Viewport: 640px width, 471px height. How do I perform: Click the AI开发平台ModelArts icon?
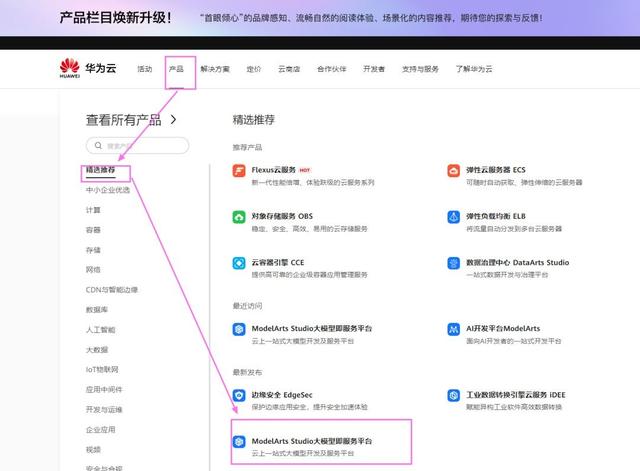[x=453, y=329]
